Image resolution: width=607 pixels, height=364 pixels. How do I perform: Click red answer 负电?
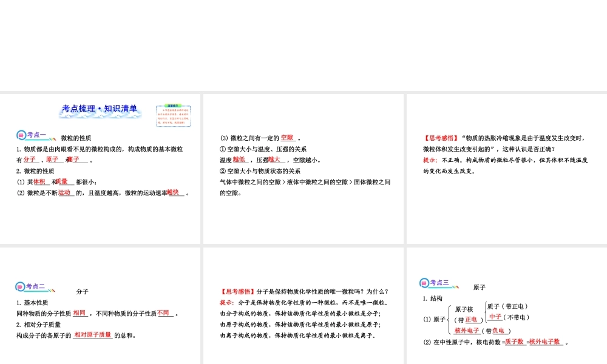498,331
